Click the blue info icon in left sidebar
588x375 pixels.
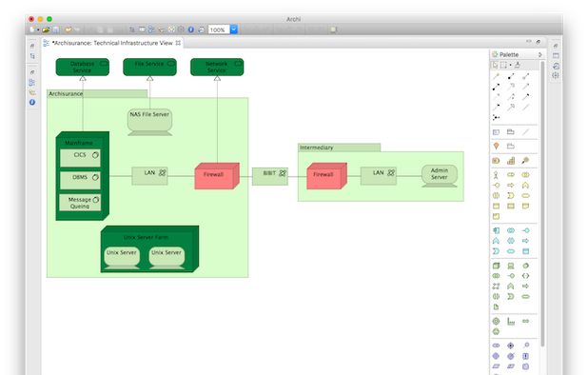coord(32,102)
